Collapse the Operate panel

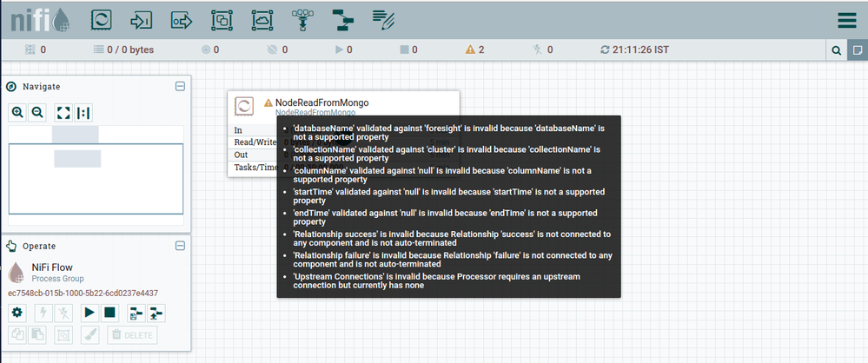(180, 246)
